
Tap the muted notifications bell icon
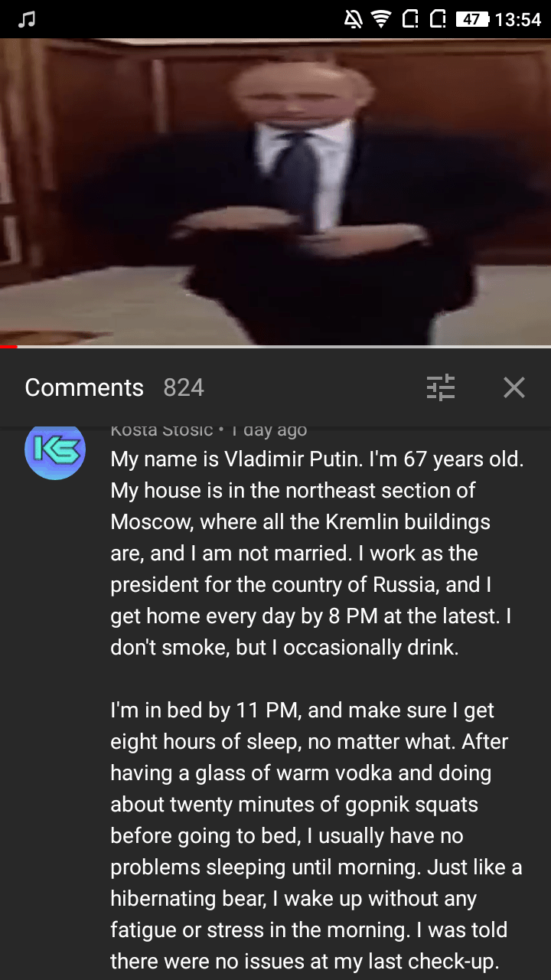click(x=353, y=19)
